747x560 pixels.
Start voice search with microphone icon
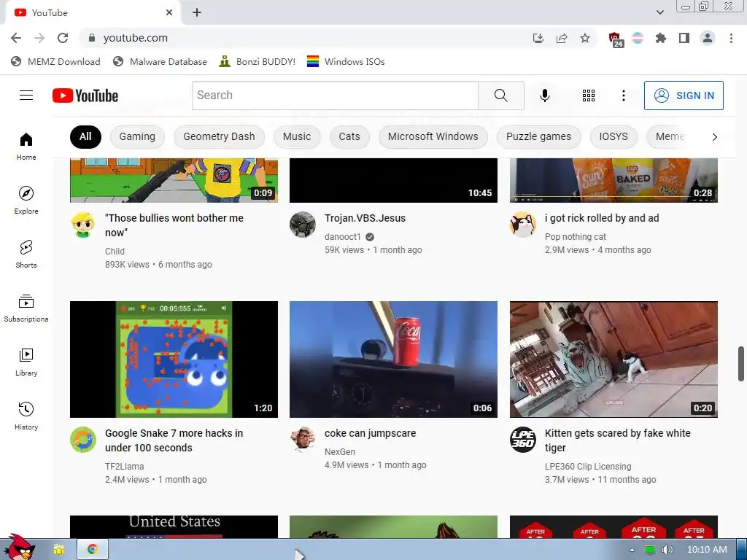click(544, 96)
